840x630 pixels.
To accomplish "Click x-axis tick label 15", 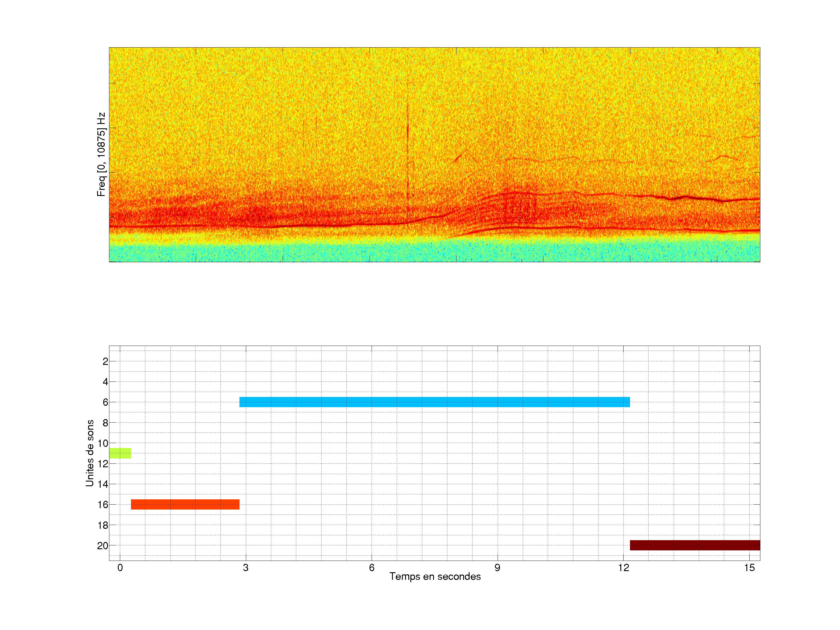I will (749, 568).
